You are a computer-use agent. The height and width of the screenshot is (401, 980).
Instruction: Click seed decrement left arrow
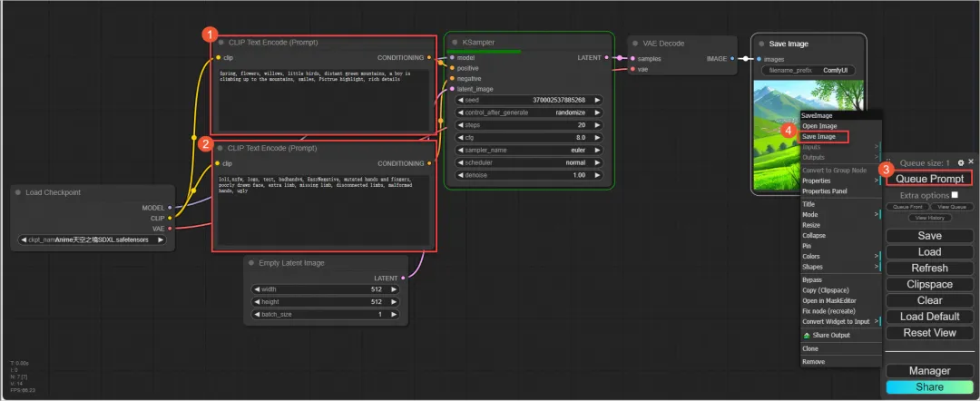click(461, 100)
